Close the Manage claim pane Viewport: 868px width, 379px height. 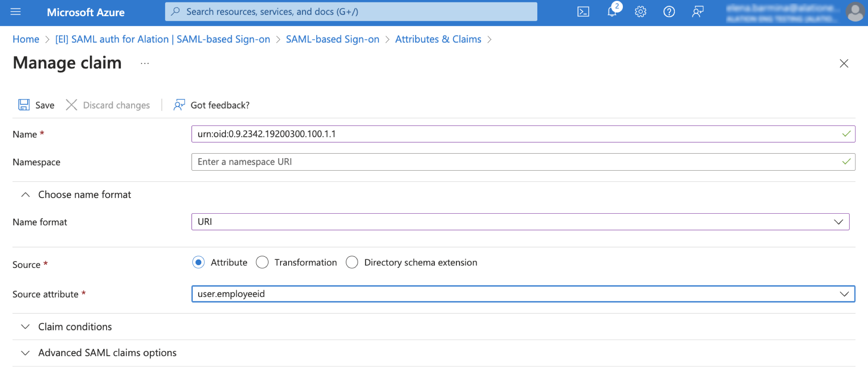[844, 63]
